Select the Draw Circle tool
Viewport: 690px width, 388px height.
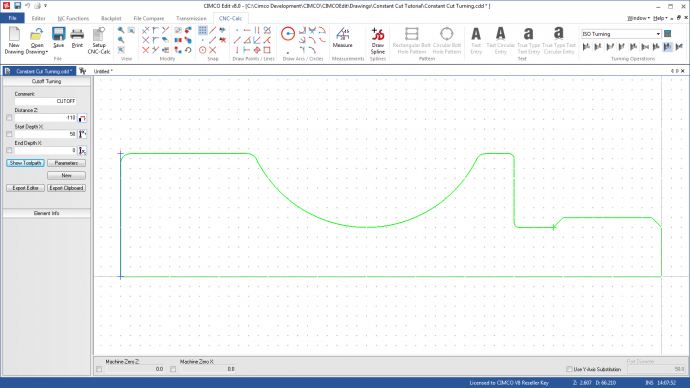click(288, 34)
